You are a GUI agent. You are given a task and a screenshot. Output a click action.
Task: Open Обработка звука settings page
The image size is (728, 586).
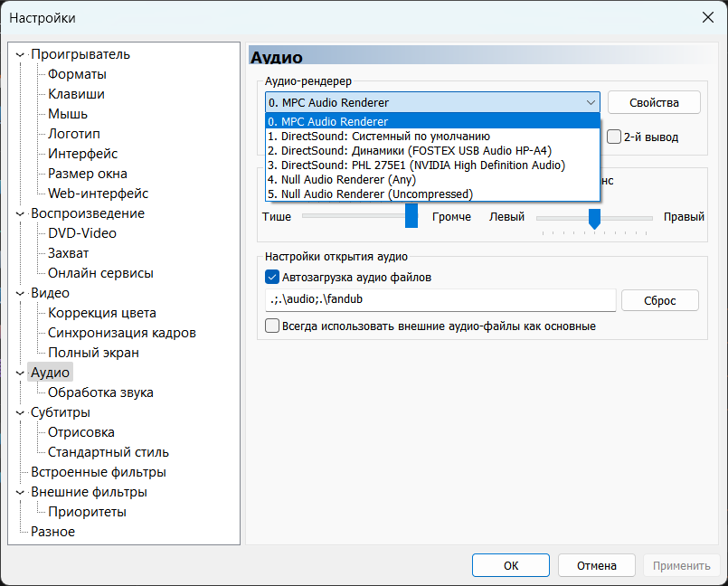click(x=100, y=392)
